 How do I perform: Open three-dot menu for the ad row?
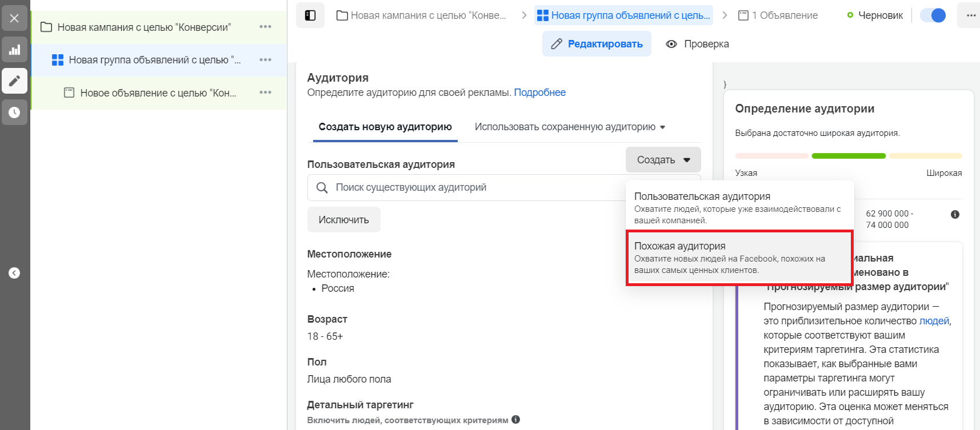(x=265, y=93)
